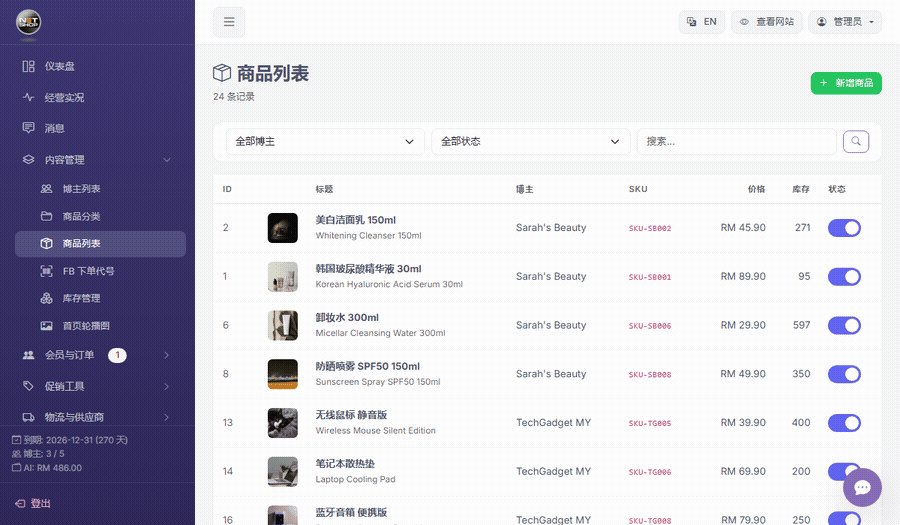Click the 标题 column header
This screenshot has height=525, width=900.
324,189
